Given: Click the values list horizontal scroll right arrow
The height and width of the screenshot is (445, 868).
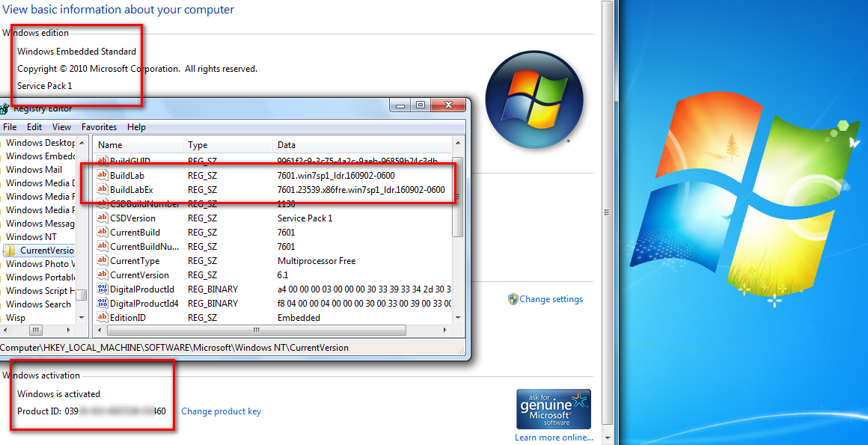Looking at the screenshot, I should [x=445, y=330].
